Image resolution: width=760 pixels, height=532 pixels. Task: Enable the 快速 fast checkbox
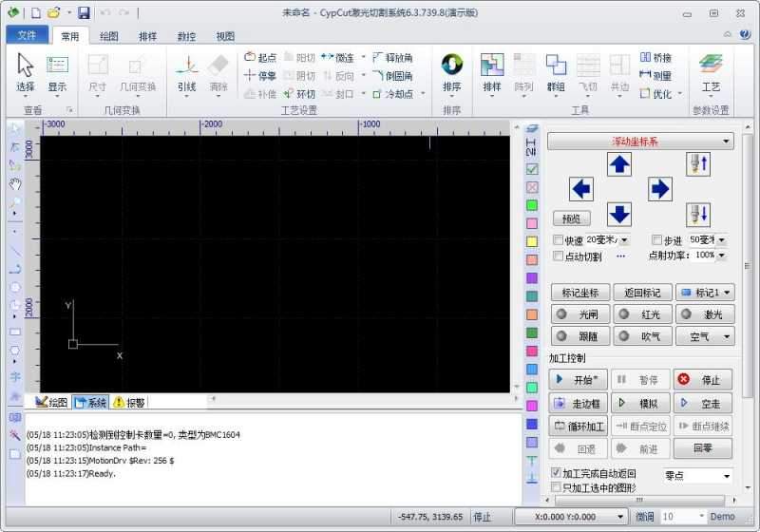(x=558, y=239)
